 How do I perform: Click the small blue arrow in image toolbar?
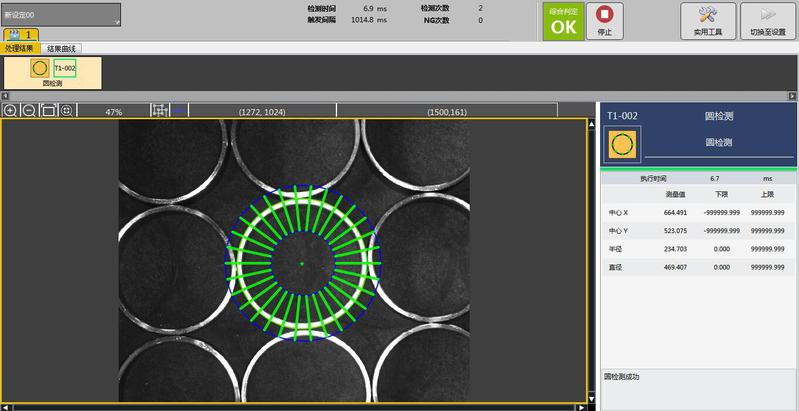click(x=179, y=111)
